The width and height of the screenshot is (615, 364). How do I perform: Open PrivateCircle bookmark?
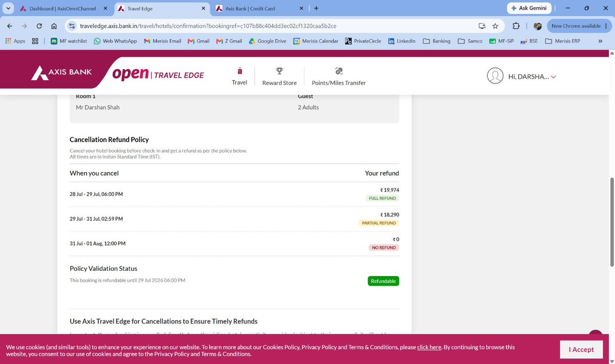tap(363, 41)
